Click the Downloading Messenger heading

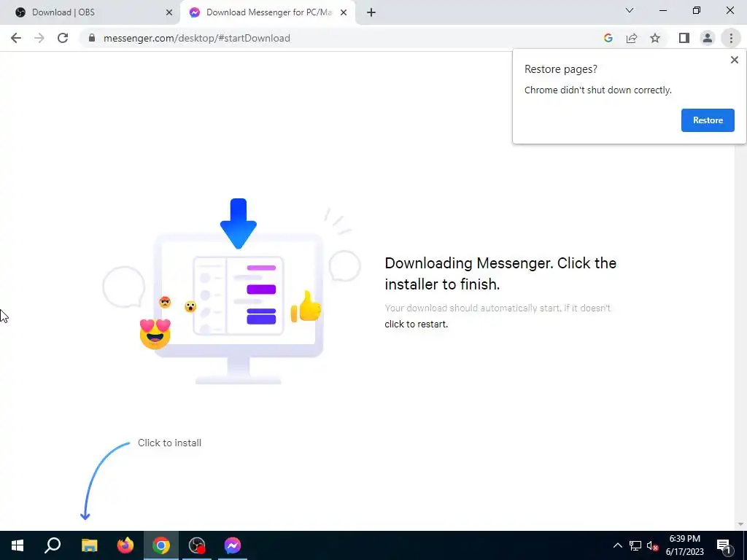point(500,273)
